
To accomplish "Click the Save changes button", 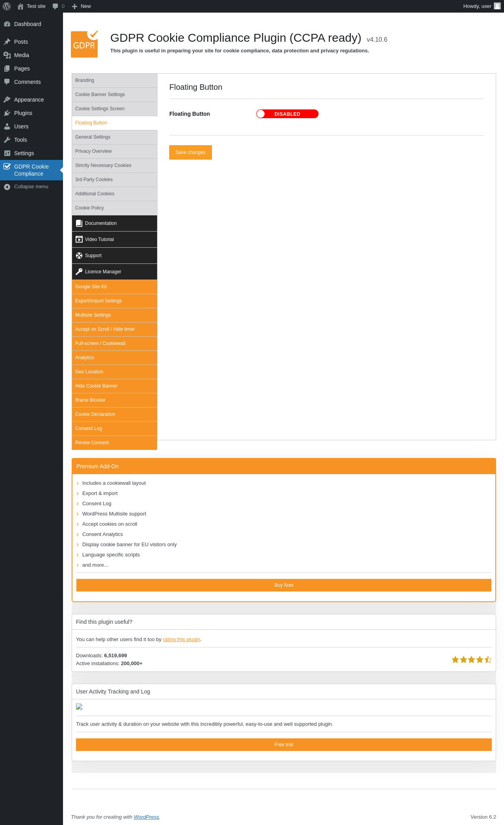I will click(x=191, y=152).
